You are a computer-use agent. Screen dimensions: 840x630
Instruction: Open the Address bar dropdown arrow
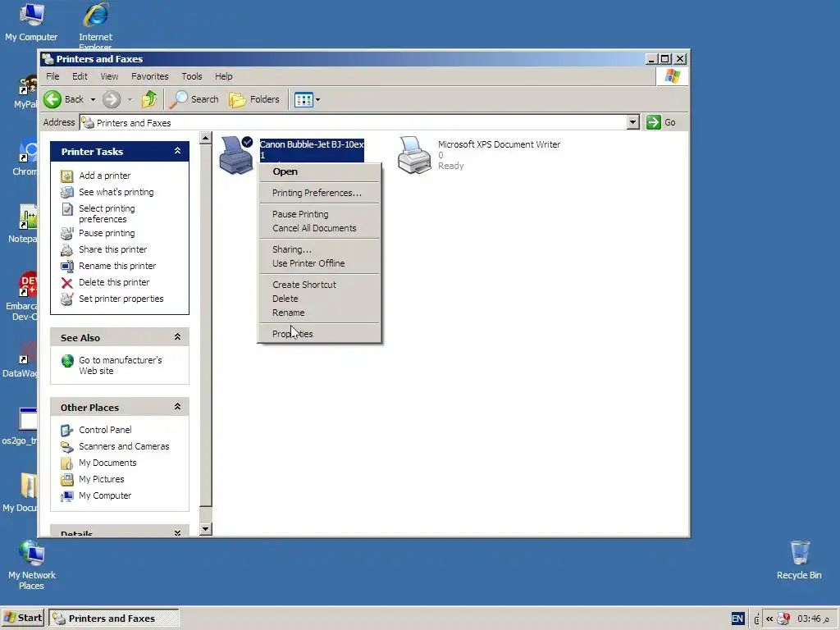632,122
